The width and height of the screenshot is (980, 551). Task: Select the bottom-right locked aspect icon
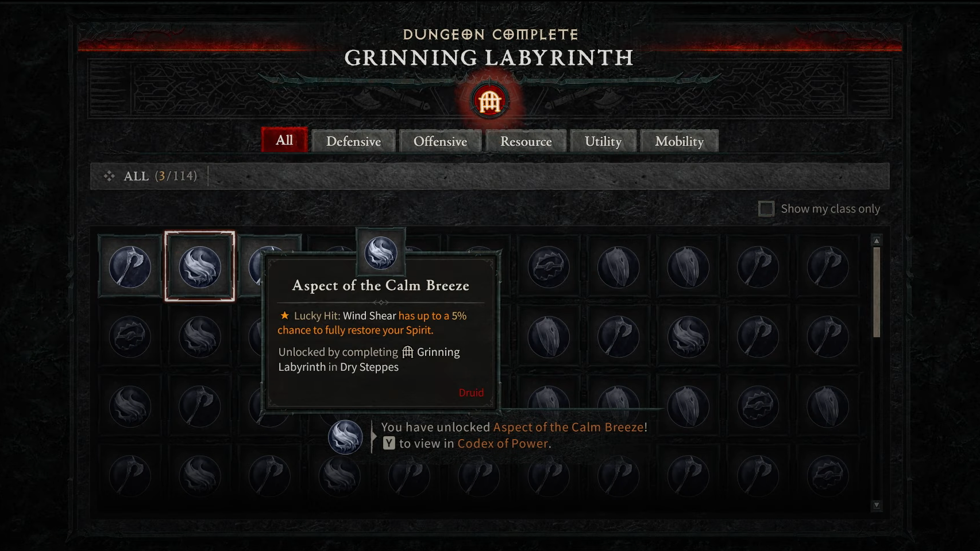pos(828,476)
